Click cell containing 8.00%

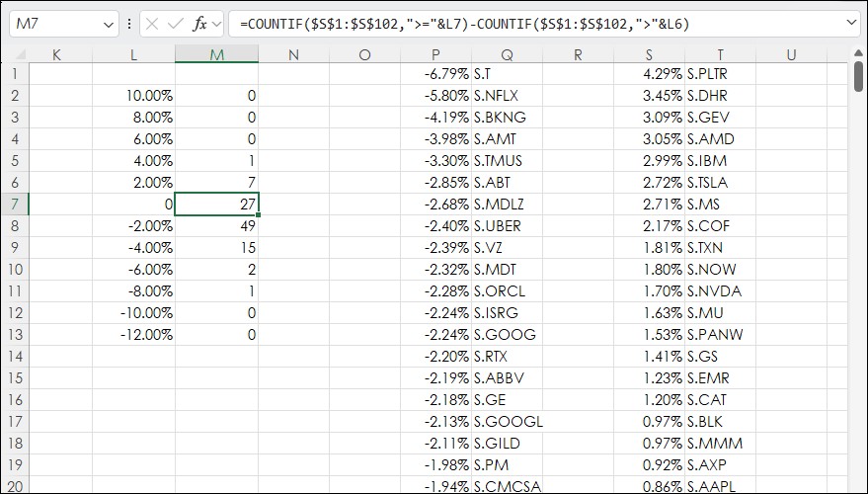(x=133, y=118)
